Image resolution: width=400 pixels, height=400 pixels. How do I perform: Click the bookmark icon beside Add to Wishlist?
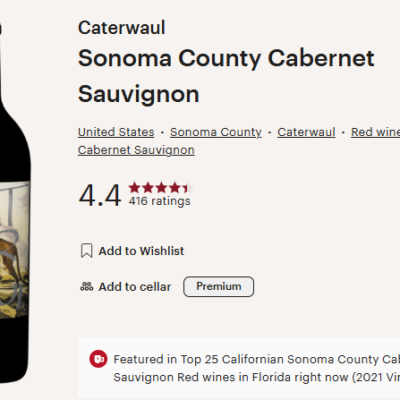pos(87,251)
